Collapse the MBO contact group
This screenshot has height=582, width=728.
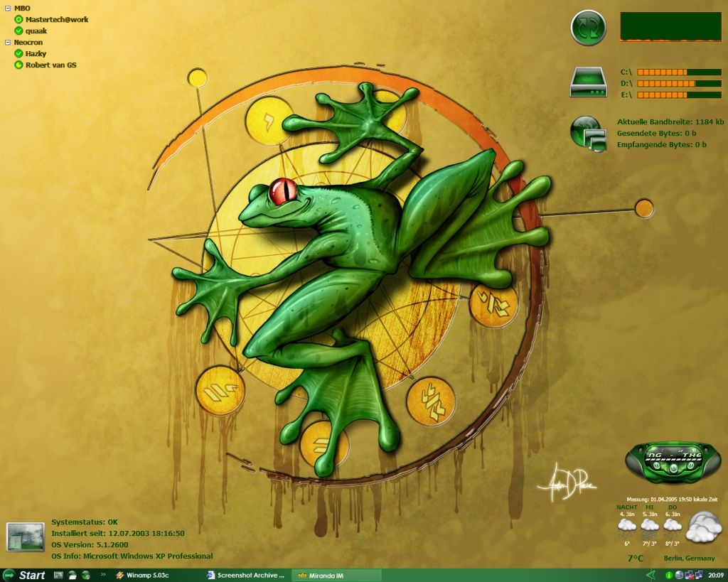pos(7,8)
